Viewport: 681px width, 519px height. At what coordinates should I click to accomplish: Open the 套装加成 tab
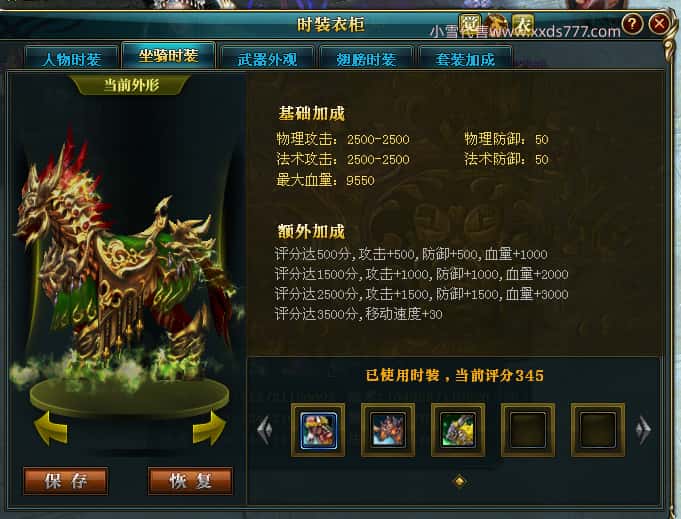click(x=465, y=58)
